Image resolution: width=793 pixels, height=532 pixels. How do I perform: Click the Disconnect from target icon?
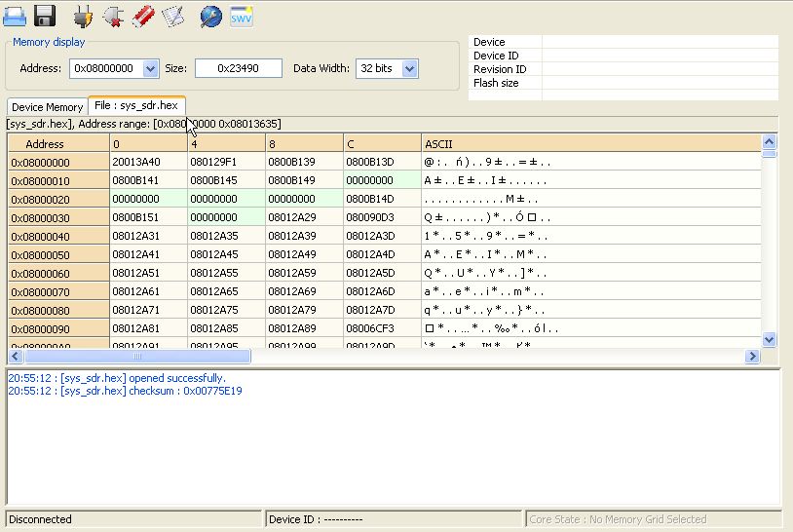pyautogui.click(x=113, y=16)
